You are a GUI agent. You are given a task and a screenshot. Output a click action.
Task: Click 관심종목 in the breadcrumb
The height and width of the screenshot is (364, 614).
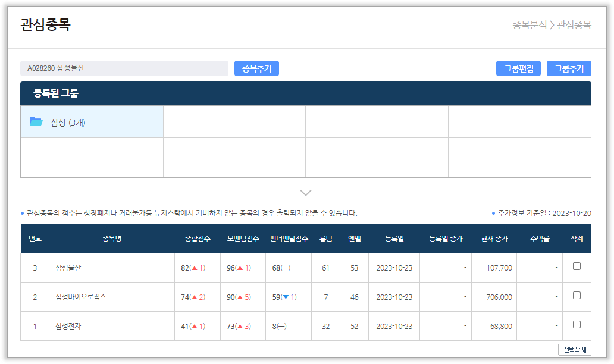click(x=574, y=25)
